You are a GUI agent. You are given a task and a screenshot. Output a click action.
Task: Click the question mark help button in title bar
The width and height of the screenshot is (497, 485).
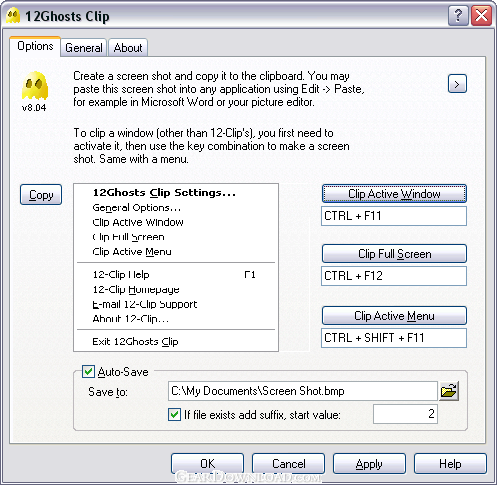(458, 15)
